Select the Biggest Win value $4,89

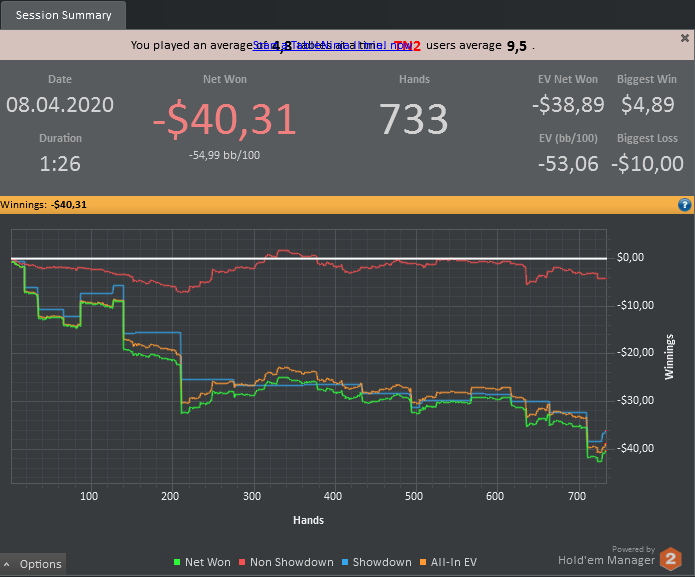pos(648,105)
